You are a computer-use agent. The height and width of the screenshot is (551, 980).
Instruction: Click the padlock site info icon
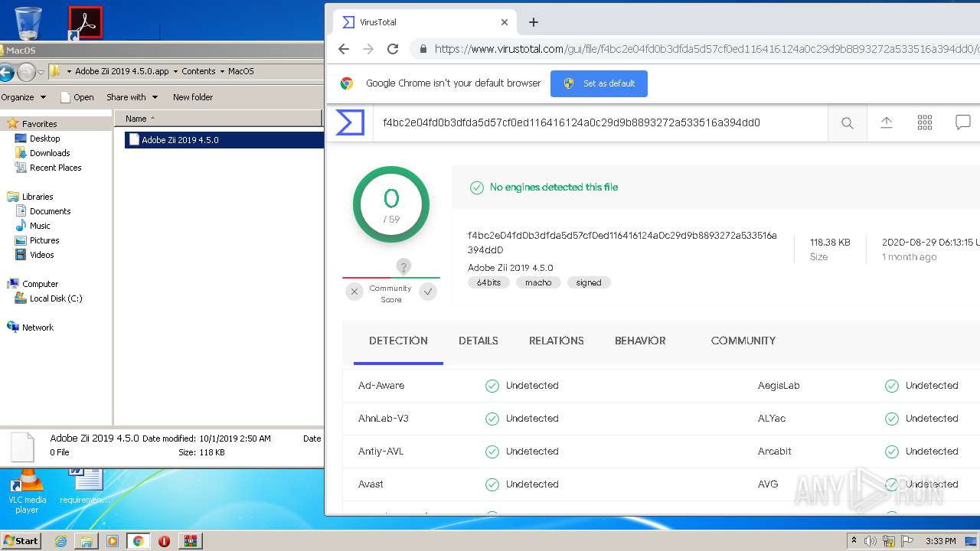tap(423, 49)
